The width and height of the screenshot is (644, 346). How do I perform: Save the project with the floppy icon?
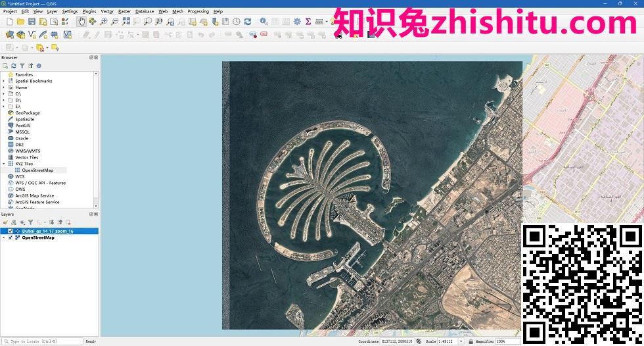(32, 21)
